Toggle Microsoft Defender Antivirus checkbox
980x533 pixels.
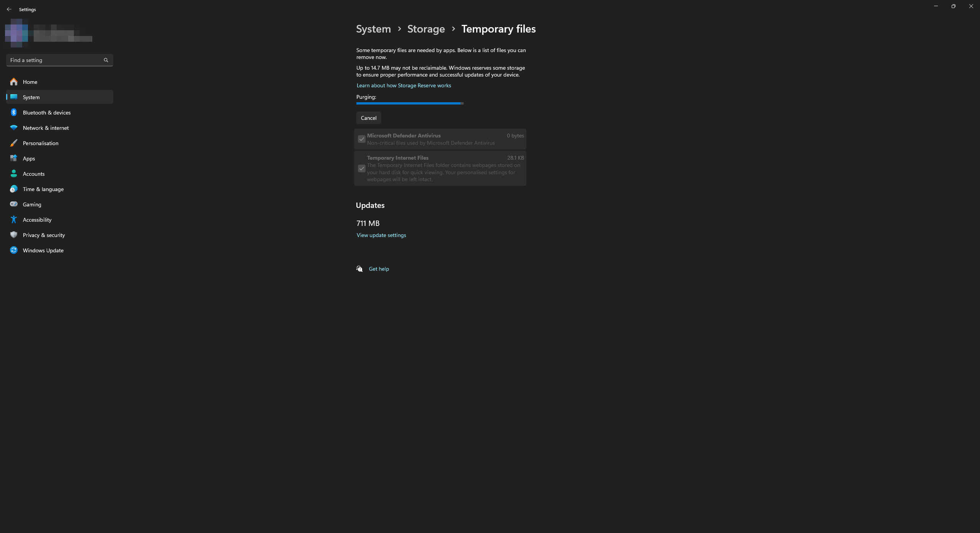(361, 139)
